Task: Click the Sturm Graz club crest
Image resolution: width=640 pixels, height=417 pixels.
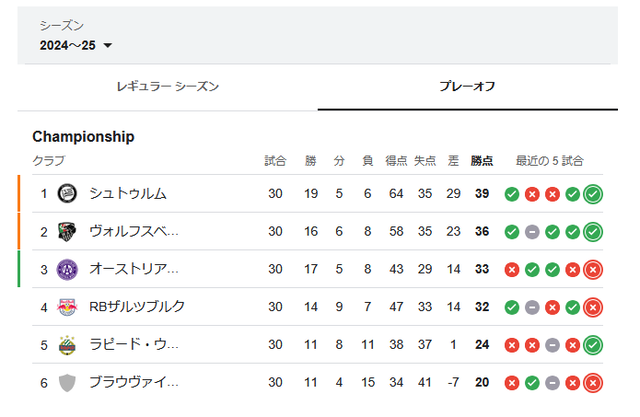Action: 68,193
